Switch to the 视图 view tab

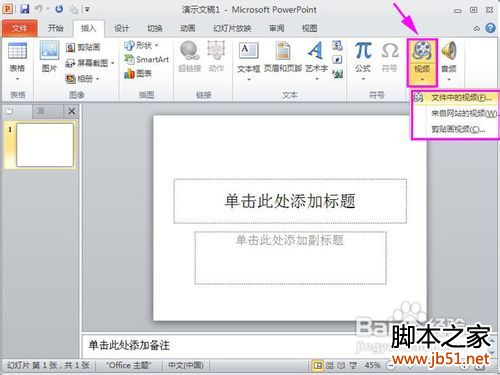pyautogui.click(x=309, y=28)
